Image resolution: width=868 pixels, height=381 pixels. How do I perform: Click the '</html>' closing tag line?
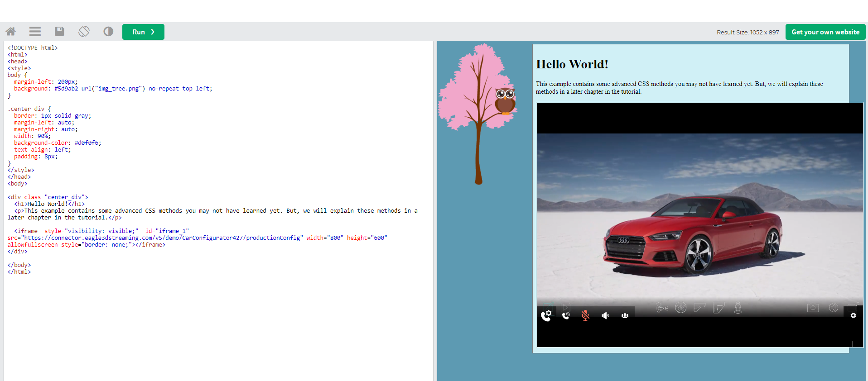tap(19, 271)
